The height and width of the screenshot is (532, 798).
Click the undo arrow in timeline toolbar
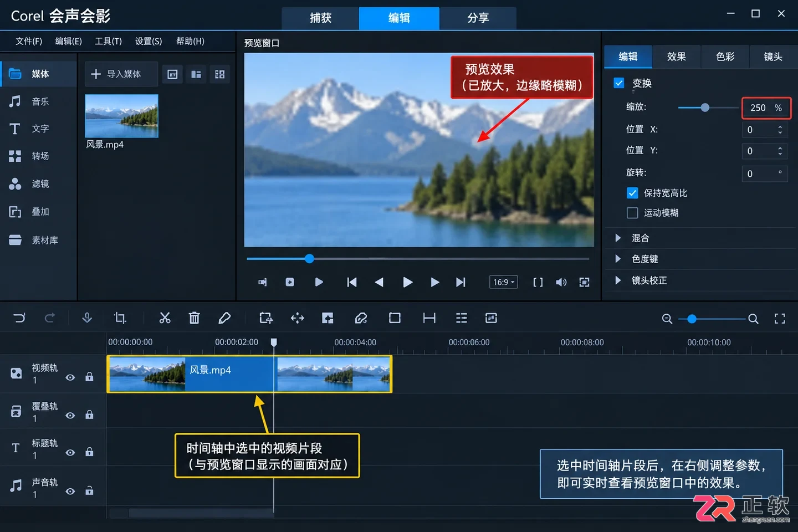(x=19, y=318)
